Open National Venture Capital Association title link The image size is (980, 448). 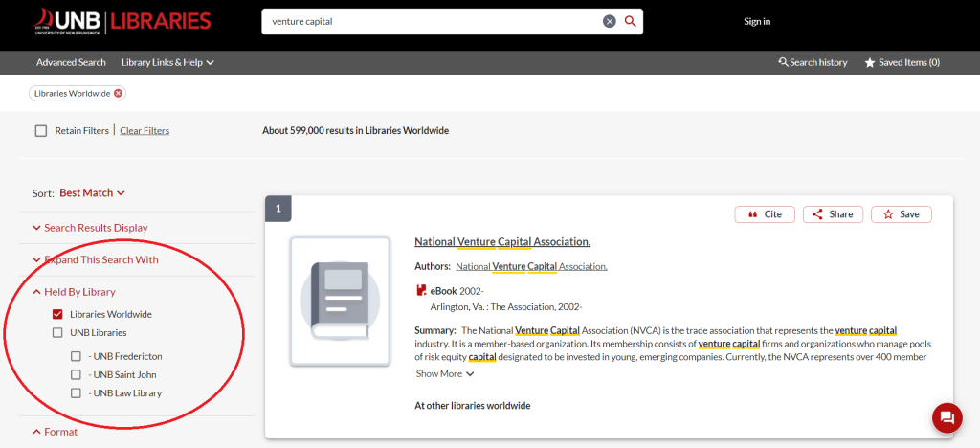coord(502,242)
